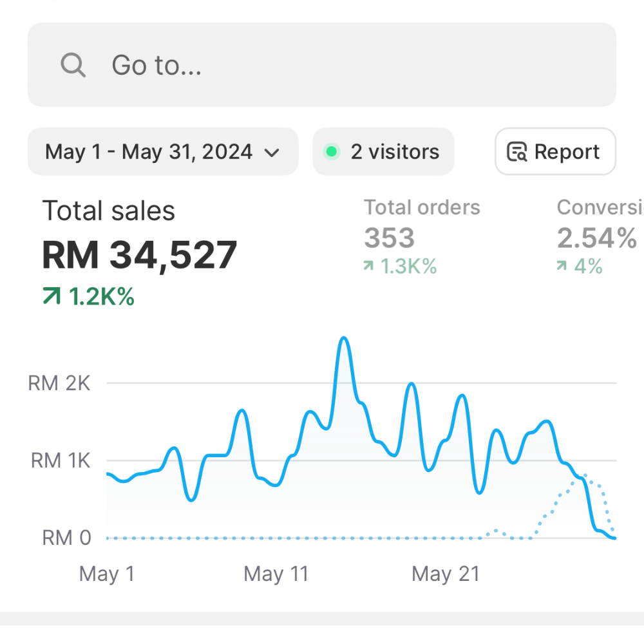Click the May 21 x-axis label

tap(446, 573)
